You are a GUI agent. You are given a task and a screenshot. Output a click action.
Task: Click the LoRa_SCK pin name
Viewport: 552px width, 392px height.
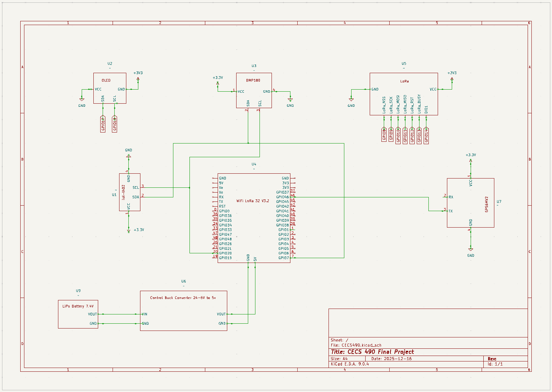click(x=391, y=105)
